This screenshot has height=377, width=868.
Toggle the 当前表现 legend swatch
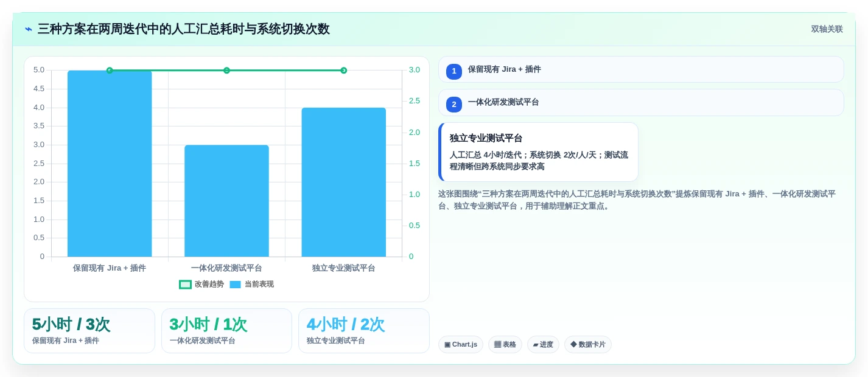(x=236, y=285)
